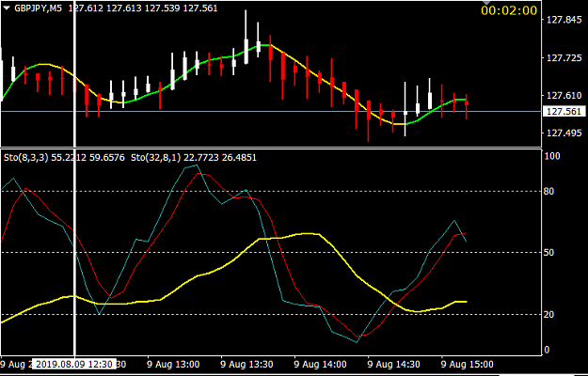Click the 127.495 price scale value

[564, 133]
